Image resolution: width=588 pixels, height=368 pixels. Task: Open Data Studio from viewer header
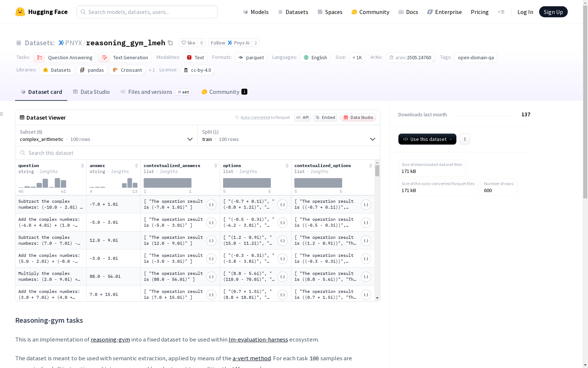coord(358,117)
